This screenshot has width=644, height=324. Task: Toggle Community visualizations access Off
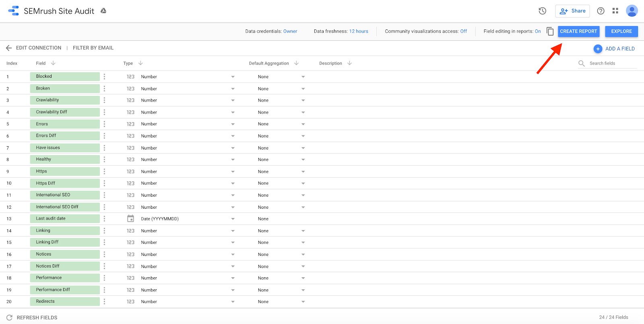pos(463,31)
